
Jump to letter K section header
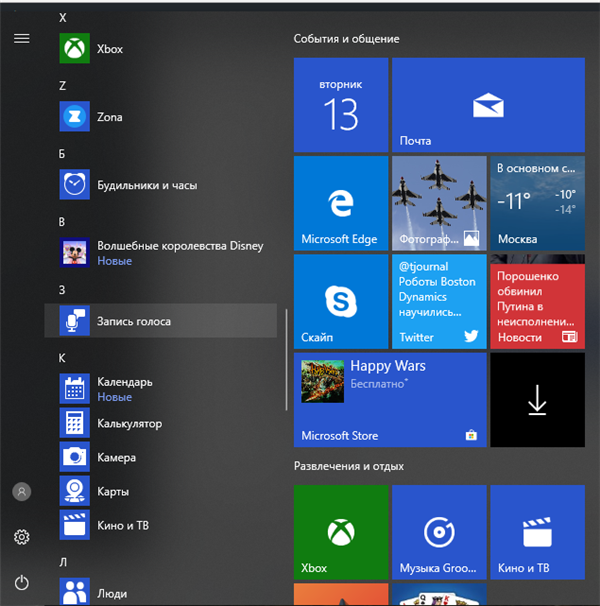click(62, 358)
